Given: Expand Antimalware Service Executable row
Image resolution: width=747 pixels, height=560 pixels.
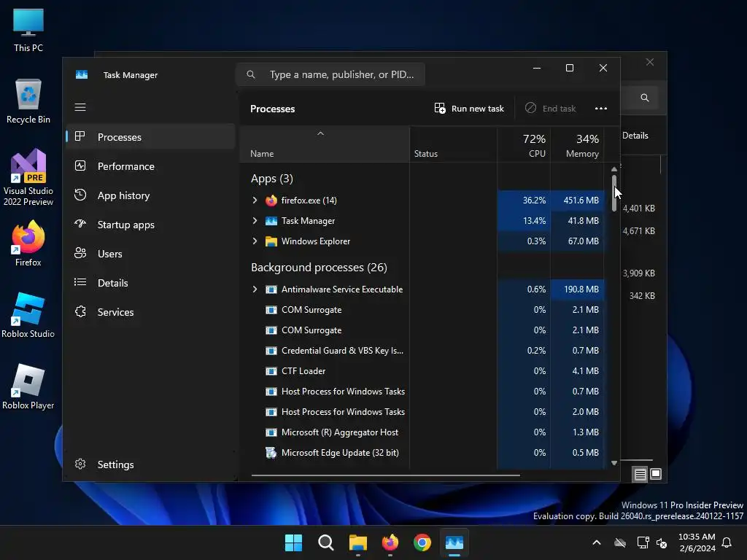Looking at the screenshot, I should [255, 289].
